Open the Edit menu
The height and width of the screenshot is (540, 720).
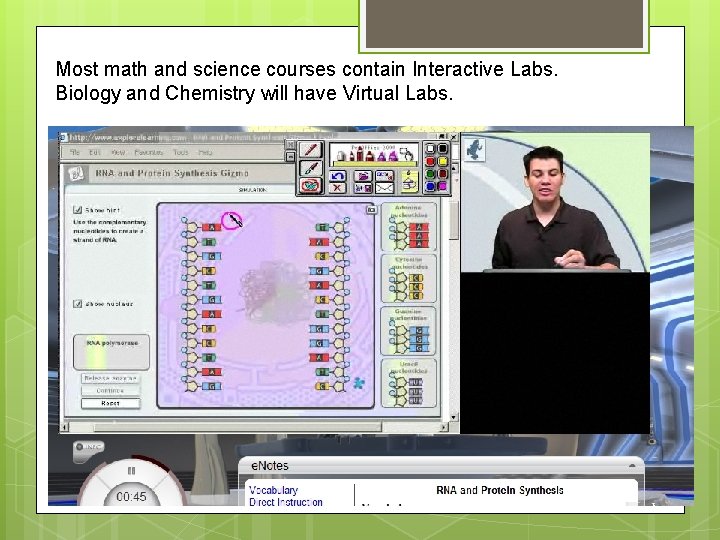(x=95, y=152)
